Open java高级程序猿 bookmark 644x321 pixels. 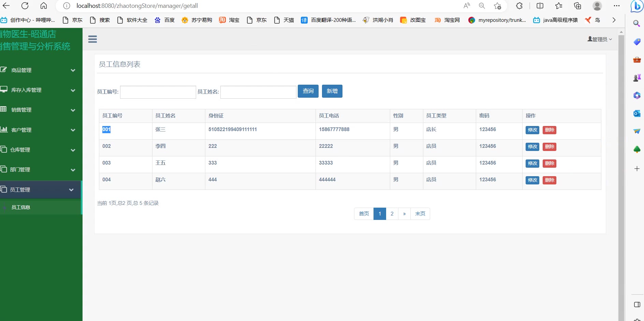[556, 20]
